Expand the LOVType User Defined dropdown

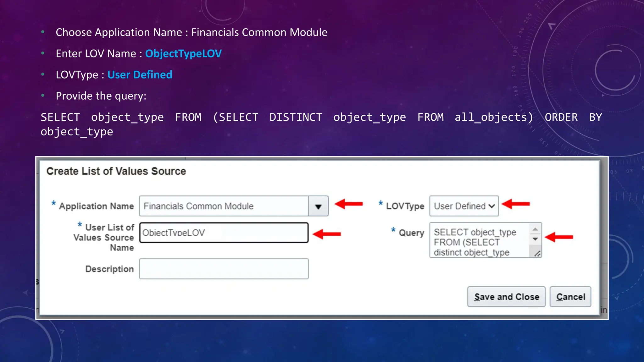tap(464, 206)
